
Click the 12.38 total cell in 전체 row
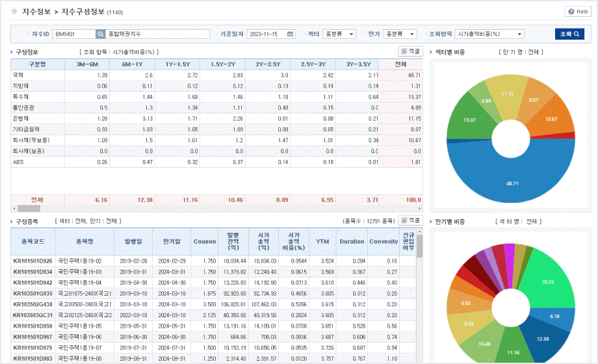pos(132,200)
